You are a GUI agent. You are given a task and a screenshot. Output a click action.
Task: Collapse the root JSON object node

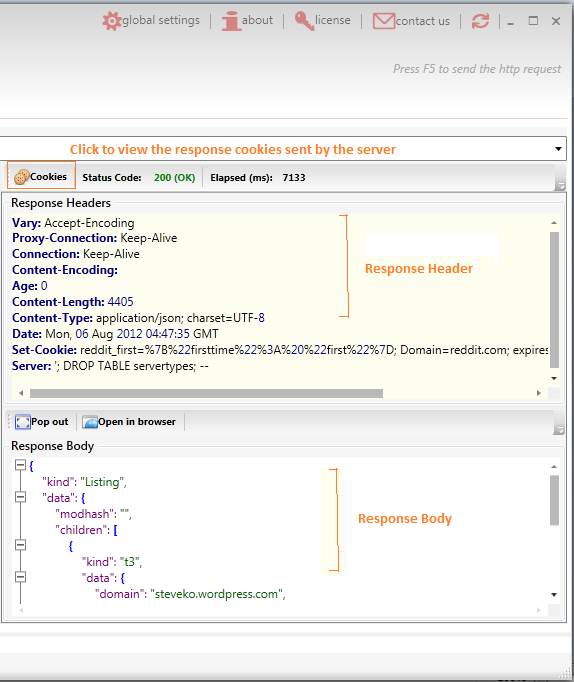pos(20,465)
